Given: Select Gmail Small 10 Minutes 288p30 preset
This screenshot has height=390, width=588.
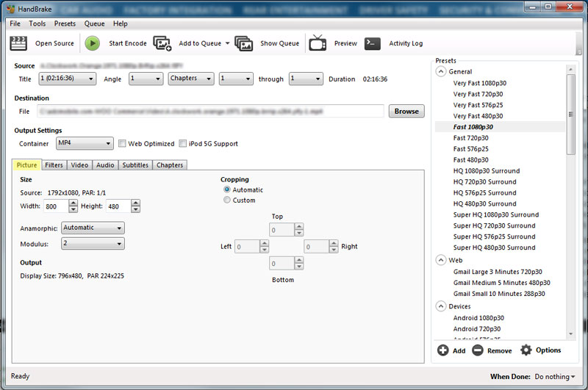Looking at the screenshot, I should click(499, 294).
